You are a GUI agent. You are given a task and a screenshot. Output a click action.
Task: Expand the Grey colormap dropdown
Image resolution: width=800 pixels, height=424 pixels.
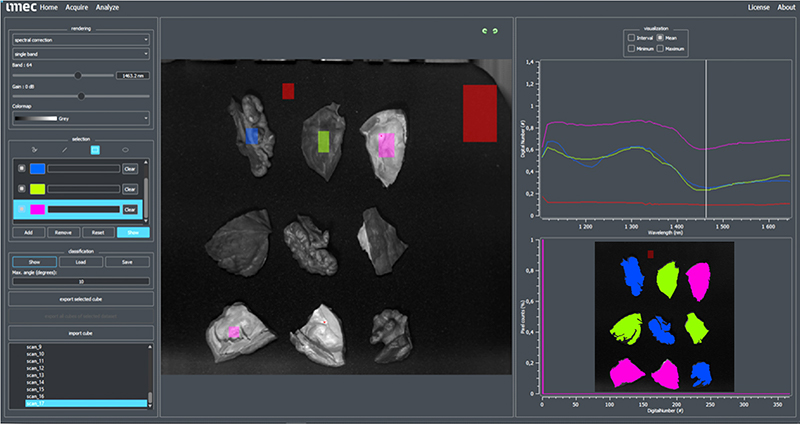point(80,118)
